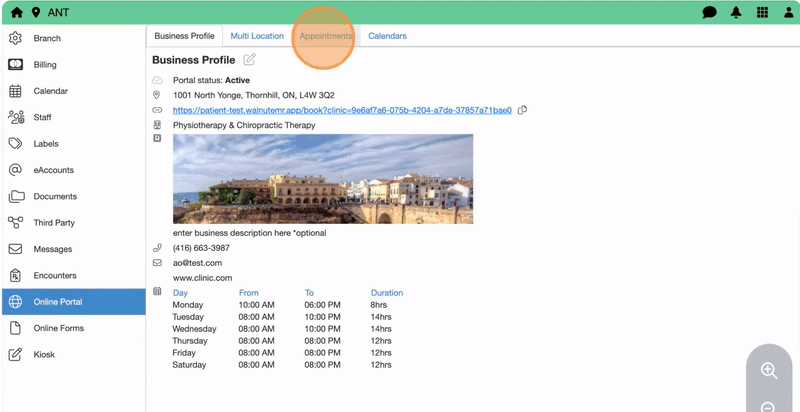The width and height of the screenshot is (800, 412).
Task: Open the patient booking URL link
Action: click(x=342, y=110)
